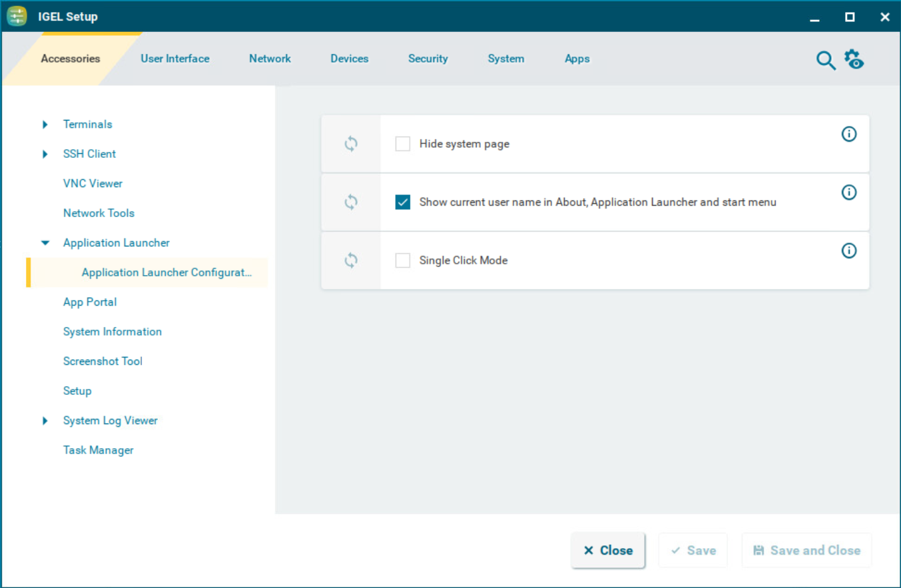Enable the Single Click Mode checkbox
The image size is (901, 588).
[403, 260]
